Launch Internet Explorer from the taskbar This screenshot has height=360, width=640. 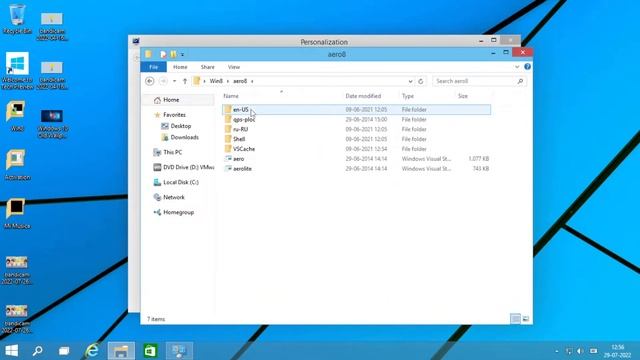[92, 351]
